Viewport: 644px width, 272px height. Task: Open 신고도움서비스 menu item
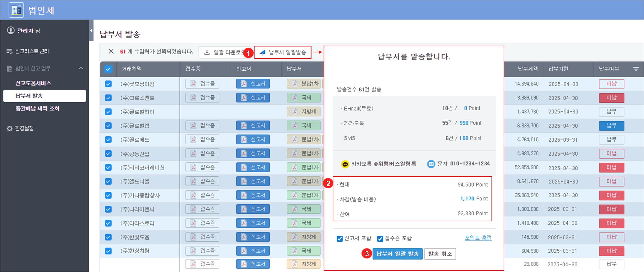(x=33, y=83)
